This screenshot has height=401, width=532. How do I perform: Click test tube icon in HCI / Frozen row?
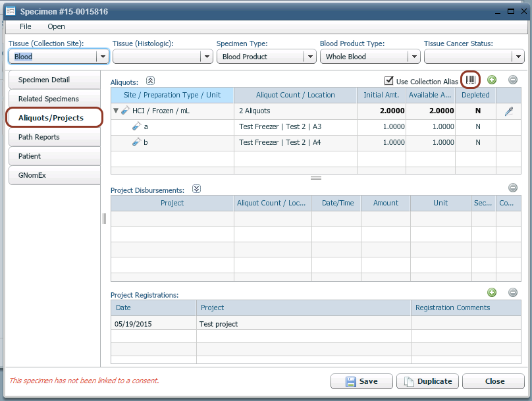click(x=126, y=111)
